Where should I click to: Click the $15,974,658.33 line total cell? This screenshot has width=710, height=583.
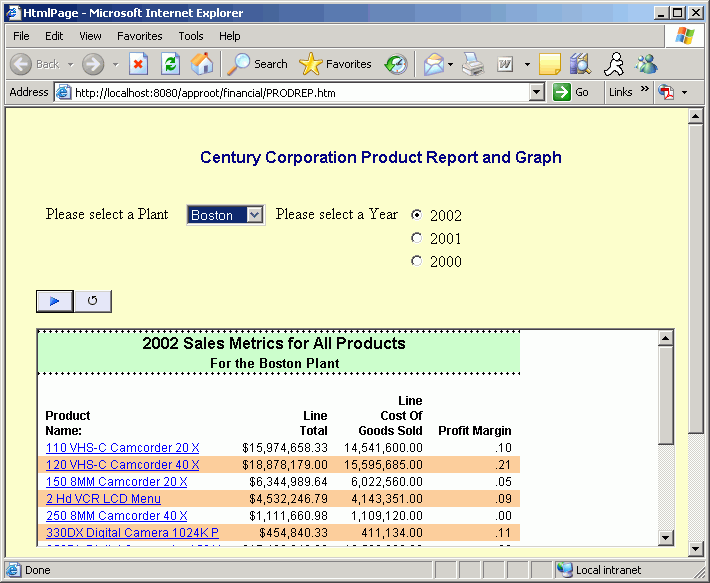(285, 448)
